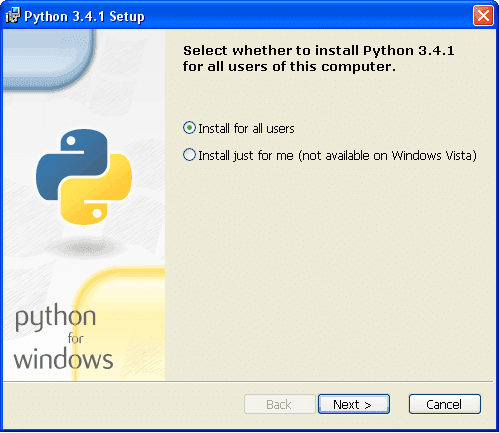
Task: Click the "not available on Windows Vista" label text
Action: pyautogui.click(x=387, y=156)
